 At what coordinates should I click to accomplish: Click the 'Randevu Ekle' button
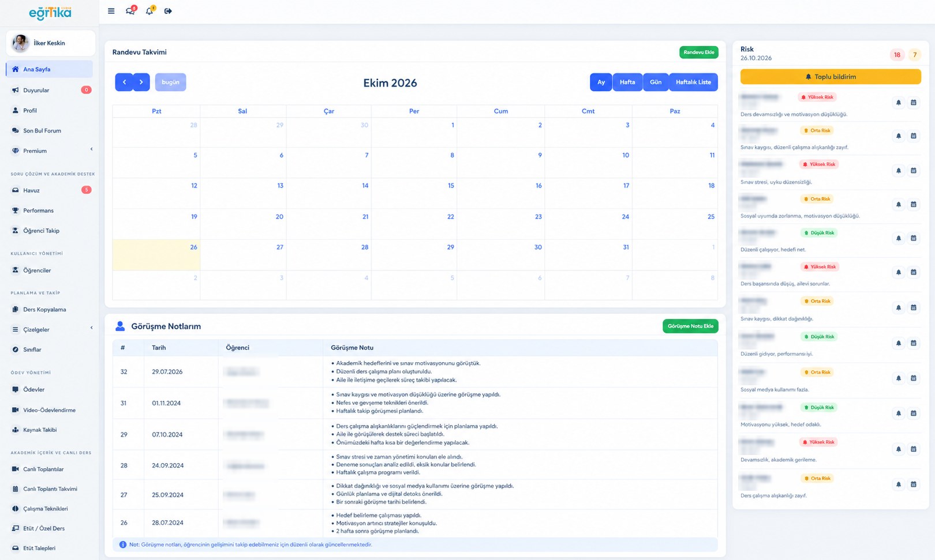point(699,52)
